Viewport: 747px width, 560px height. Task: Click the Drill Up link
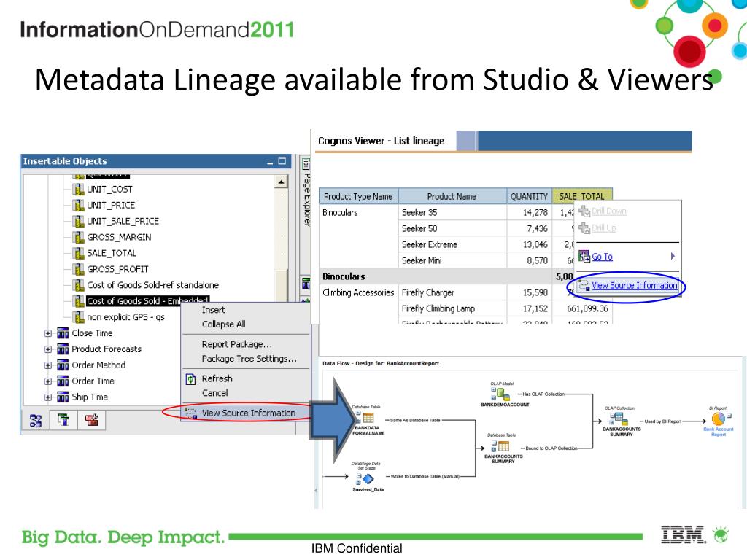(x=603, y=228)
